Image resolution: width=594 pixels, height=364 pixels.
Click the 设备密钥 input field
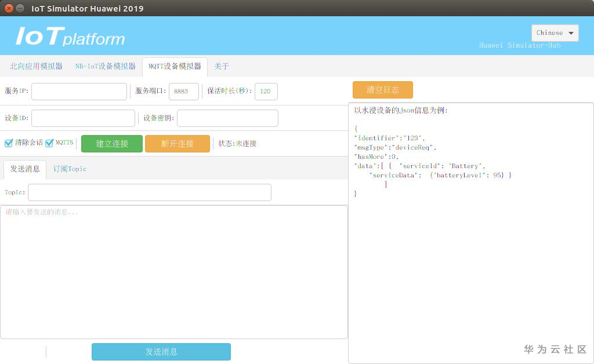(x=227, y=118)
